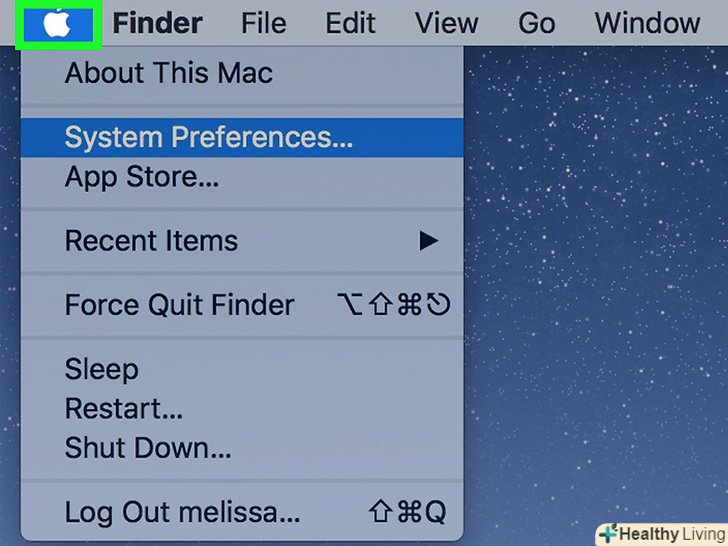Screen dimensions: 728x546
Task: Select Restart from the menu
Action: 242,409
